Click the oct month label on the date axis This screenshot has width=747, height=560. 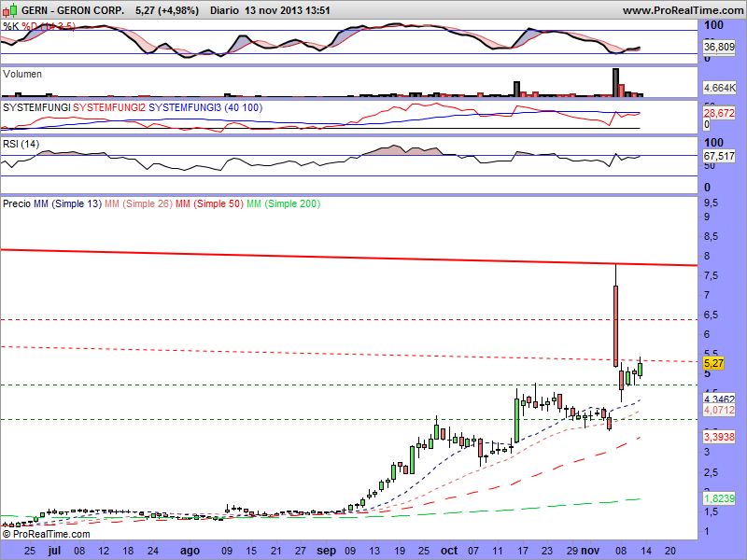(x=449, y=551)
